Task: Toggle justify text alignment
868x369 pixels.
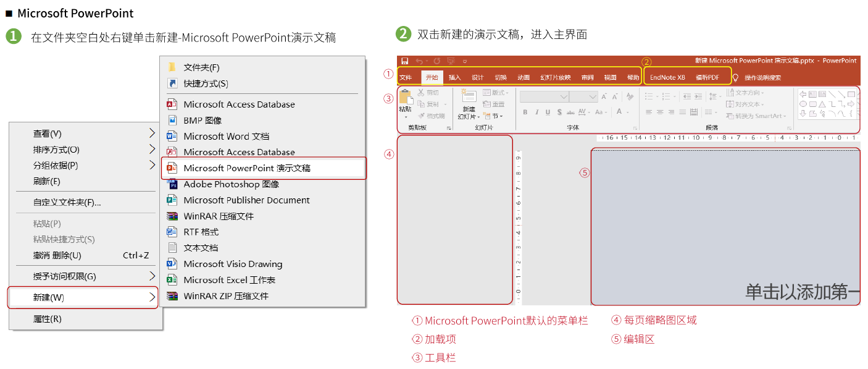Action: pos(683,112)
